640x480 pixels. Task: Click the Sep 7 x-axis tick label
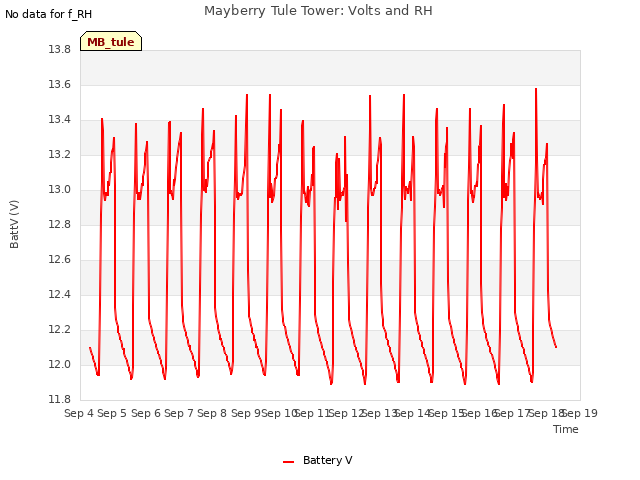[x=179, y=413]
